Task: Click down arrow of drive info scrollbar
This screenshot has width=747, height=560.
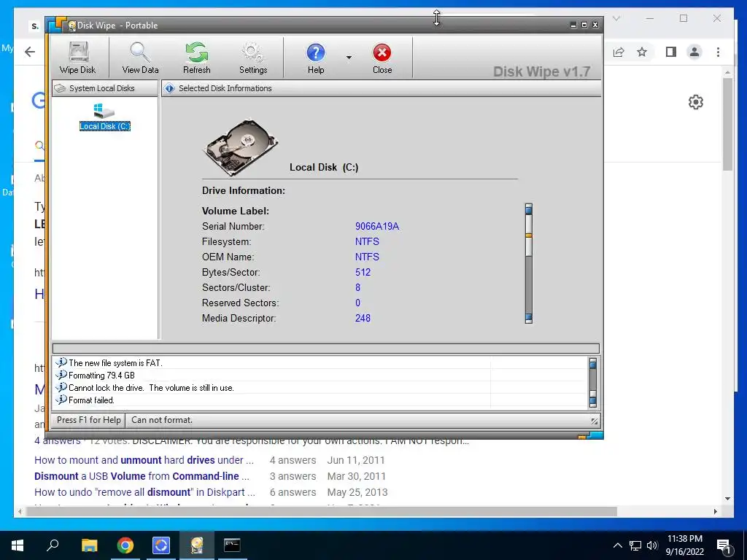Action: pyautogui.click(x=528, y=318)
